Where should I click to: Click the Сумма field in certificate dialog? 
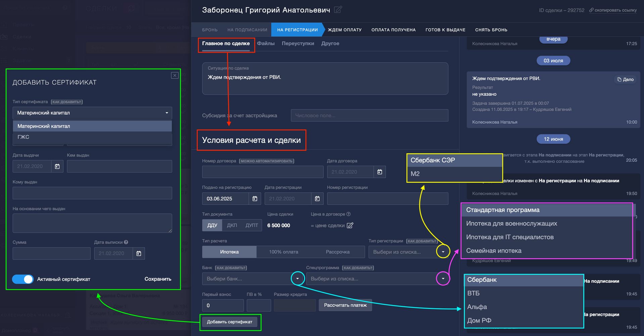click(x=52, y=253)
